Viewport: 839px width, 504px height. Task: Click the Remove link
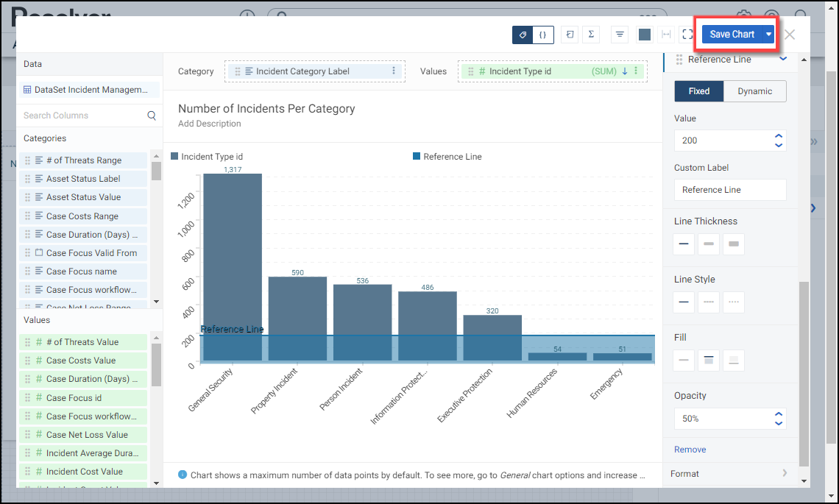[690, 450]
